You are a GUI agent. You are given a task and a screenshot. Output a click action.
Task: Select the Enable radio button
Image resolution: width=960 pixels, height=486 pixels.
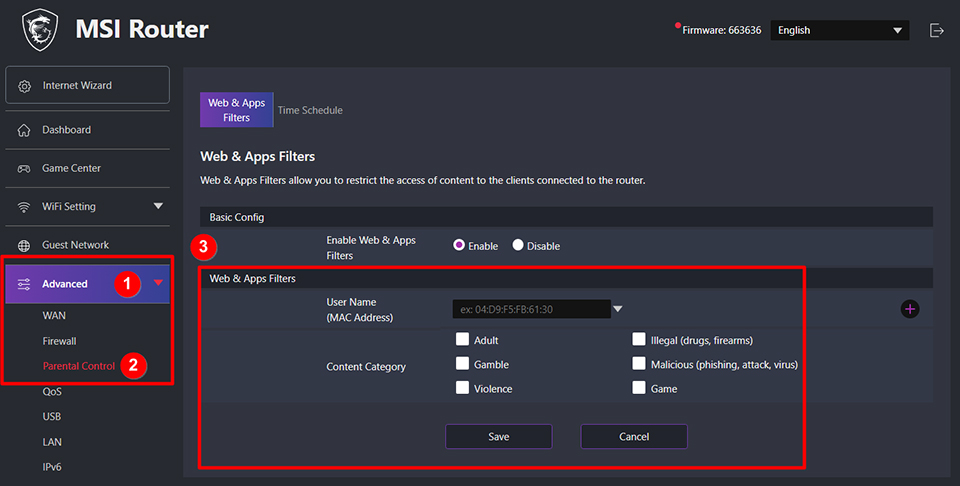(459, 245)
